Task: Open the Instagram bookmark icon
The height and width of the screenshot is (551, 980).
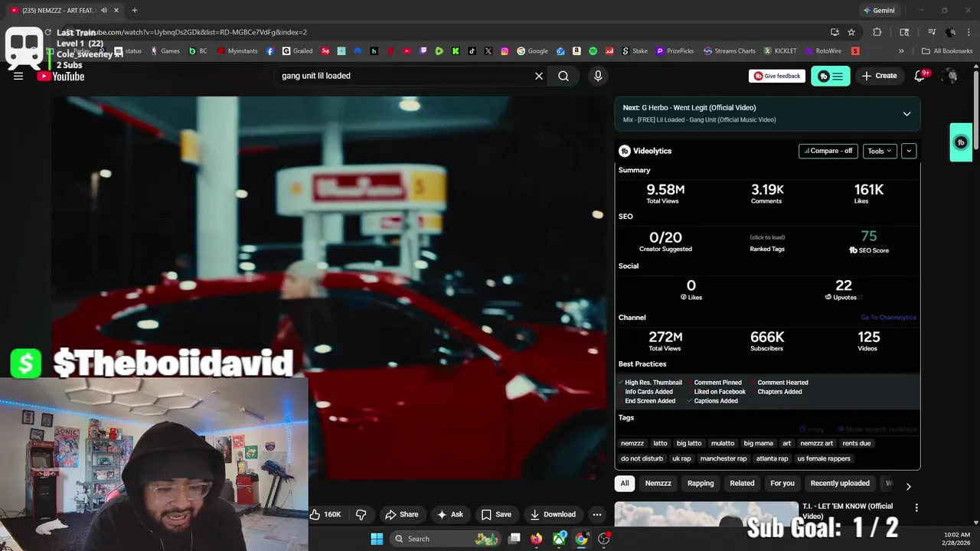Action: point(505,51)
